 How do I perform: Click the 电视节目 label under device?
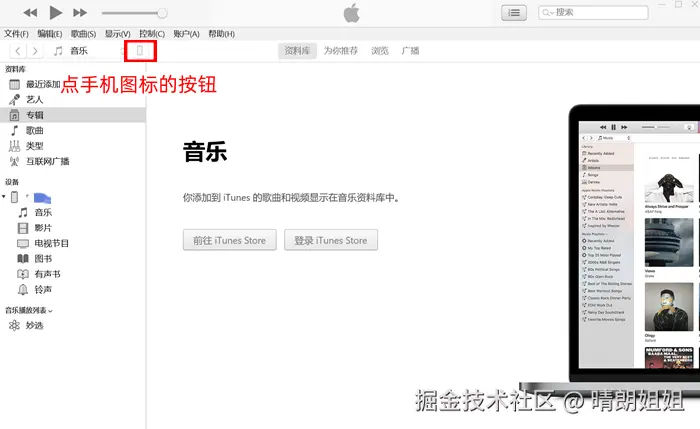click(x=52, y=244)
